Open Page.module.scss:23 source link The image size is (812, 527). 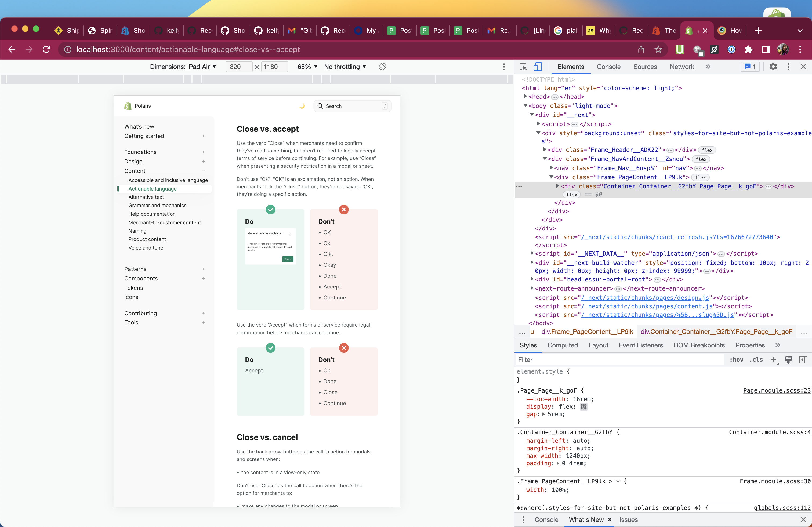777,391
